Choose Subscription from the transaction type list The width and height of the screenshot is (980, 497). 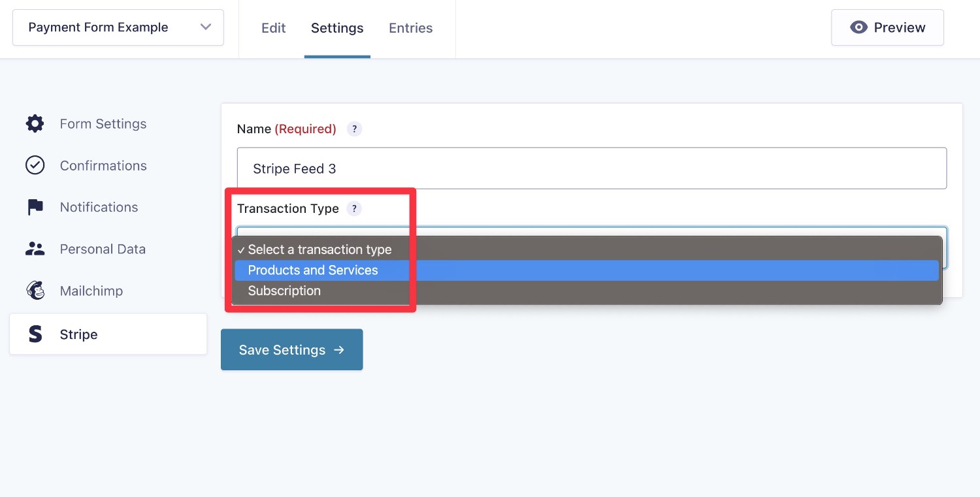click(x=284, y=291)
